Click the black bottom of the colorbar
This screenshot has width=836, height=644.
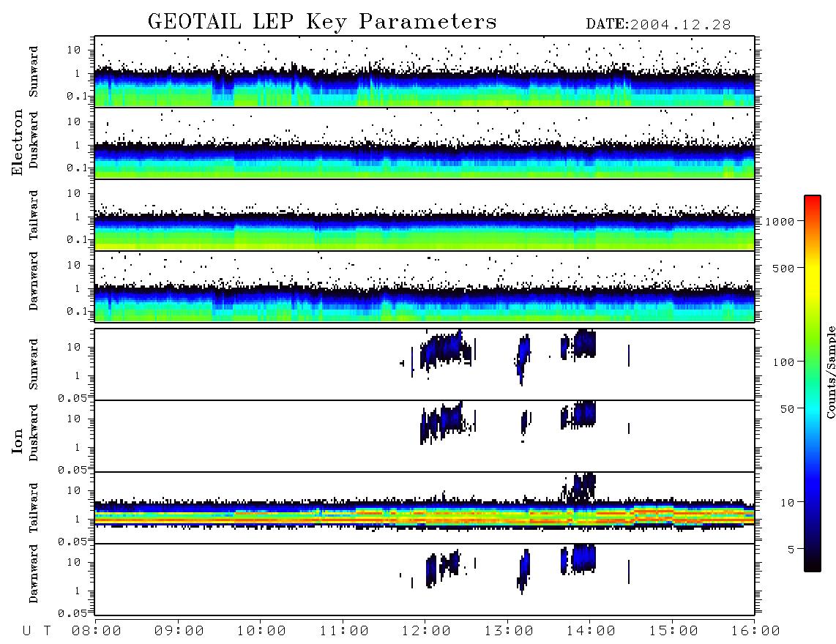tap(813, 565)
